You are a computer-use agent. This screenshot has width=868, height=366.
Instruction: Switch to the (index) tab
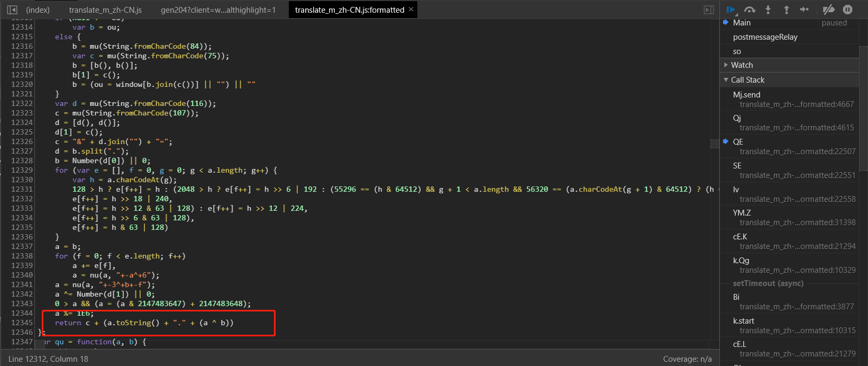pos(38,10)
